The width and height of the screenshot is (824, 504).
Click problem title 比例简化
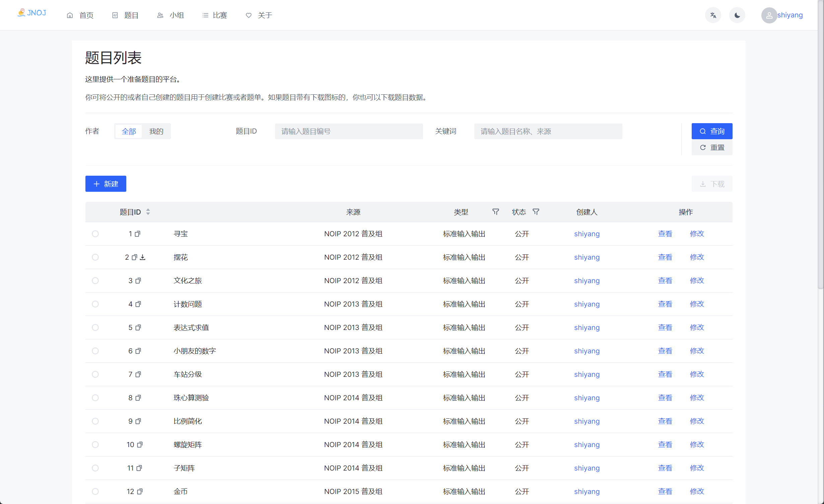(188, 421)
